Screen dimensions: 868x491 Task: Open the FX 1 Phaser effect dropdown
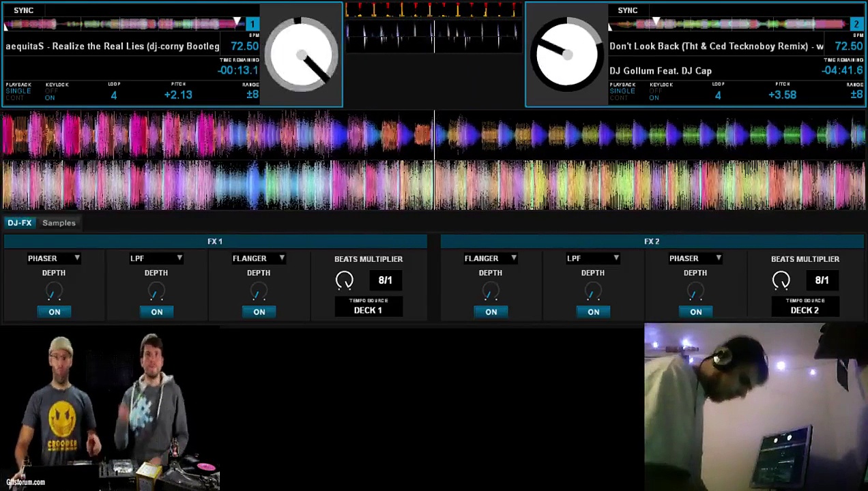[x=54, y=258]
